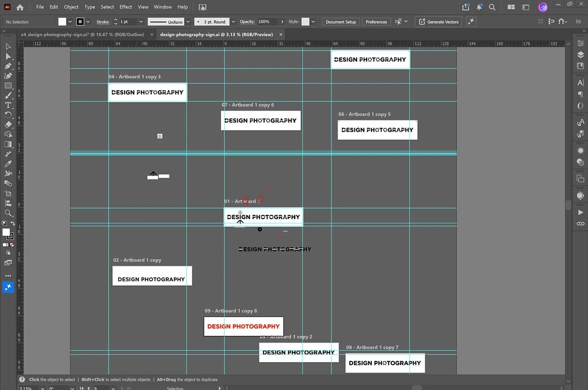This screenshot has height=390, width=588.
Task: Open the Object menu
Action: click(x=71, y=7)
